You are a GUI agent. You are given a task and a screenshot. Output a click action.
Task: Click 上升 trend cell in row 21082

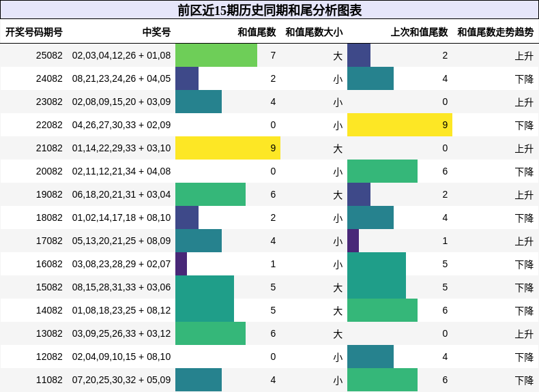(x=524, y=149)
